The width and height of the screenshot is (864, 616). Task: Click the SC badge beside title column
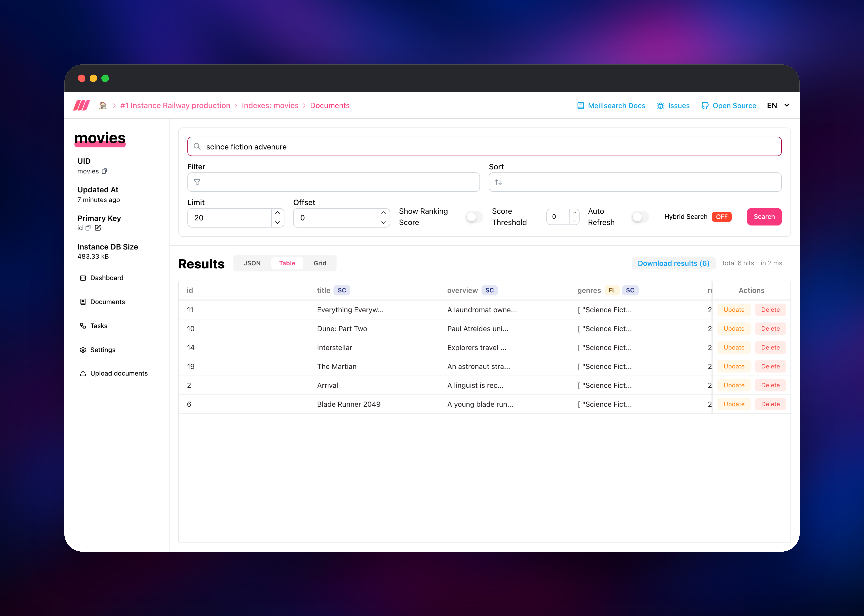(x=342, y=291)
